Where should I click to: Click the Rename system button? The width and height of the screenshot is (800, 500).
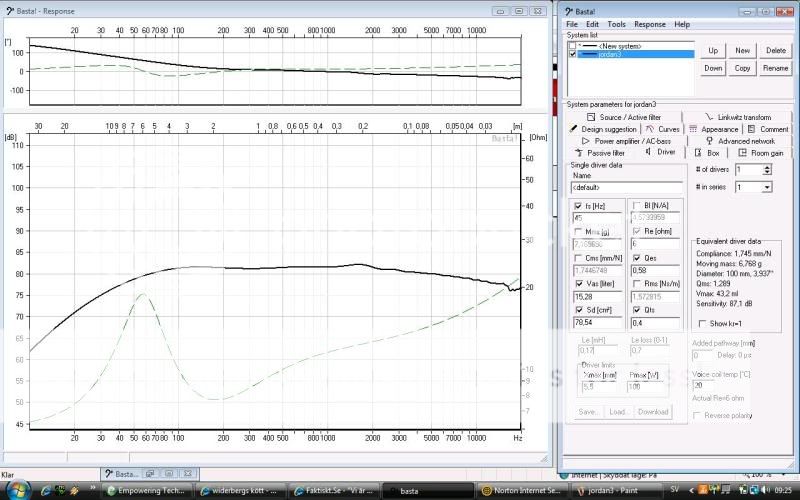click(x=776, y=68)
